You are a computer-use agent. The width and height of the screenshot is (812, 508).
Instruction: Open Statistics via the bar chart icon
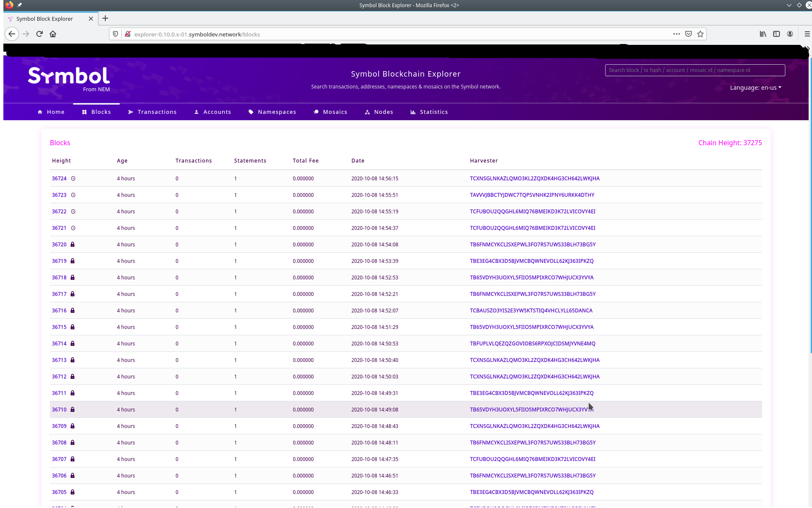click(412, 112)
